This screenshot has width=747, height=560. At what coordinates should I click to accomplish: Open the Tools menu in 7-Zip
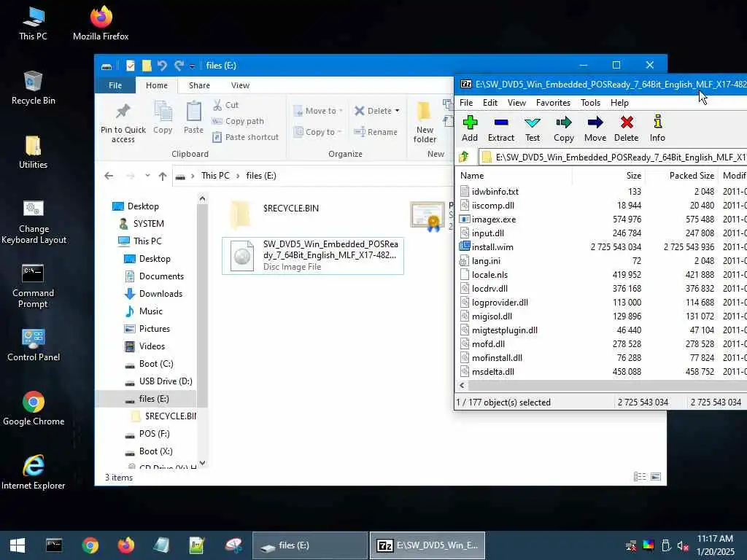pyautogui.click(x=590, y=102)
